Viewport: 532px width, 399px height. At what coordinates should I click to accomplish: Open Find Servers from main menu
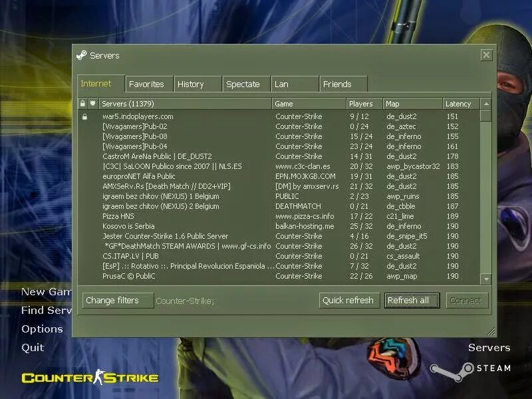[x=47, y=310]
